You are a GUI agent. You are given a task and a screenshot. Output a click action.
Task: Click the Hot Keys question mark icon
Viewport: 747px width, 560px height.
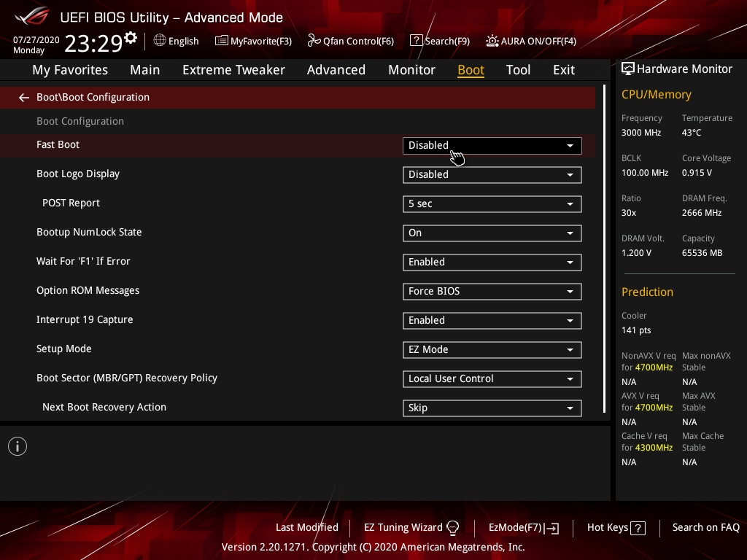point(638,528)
